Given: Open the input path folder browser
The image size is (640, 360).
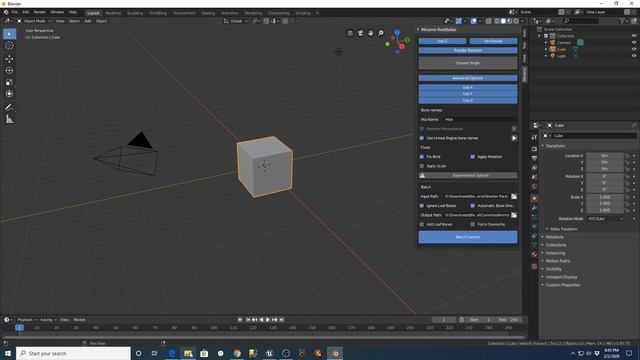Looking at the screenshot, I should (x=514, y=196).
